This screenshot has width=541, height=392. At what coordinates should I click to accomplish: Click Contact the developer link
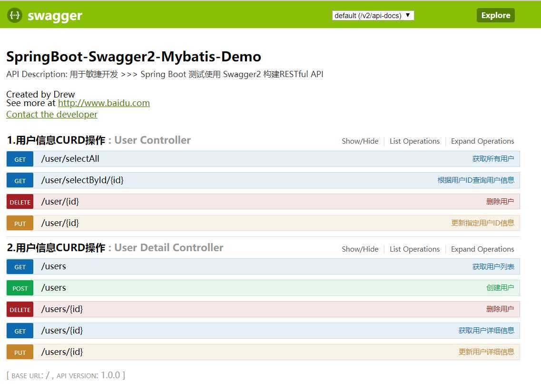pos(52,115)
